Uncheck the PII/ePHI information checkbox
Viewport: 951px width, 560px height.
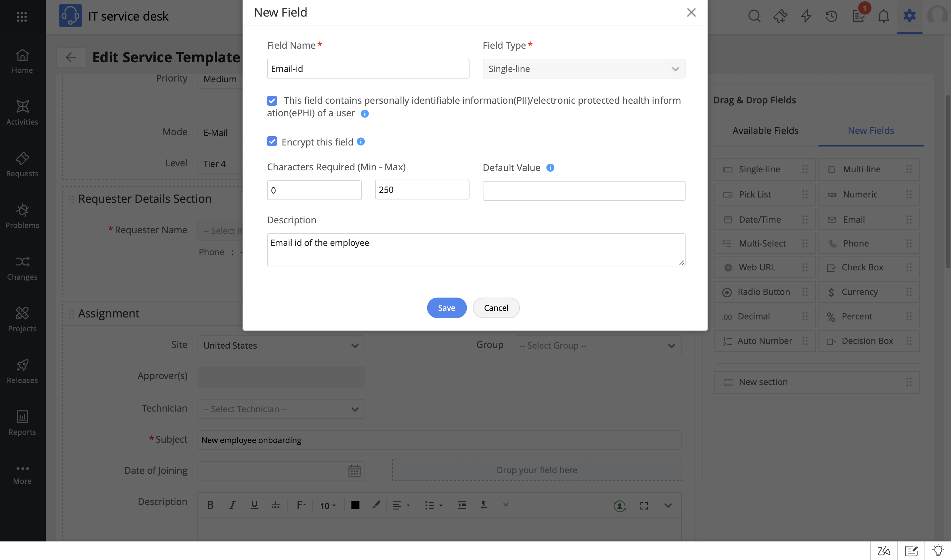[x=272, y=100]
